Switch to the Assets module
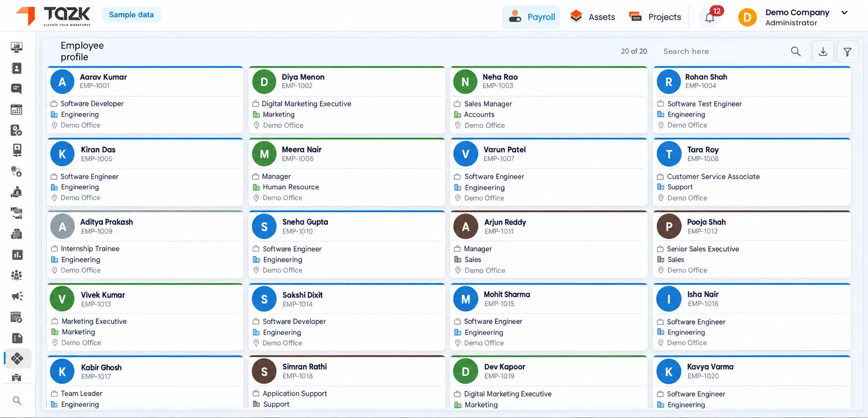Image resolution: width=868 pixels, height=418 pixels. point(592,17)
